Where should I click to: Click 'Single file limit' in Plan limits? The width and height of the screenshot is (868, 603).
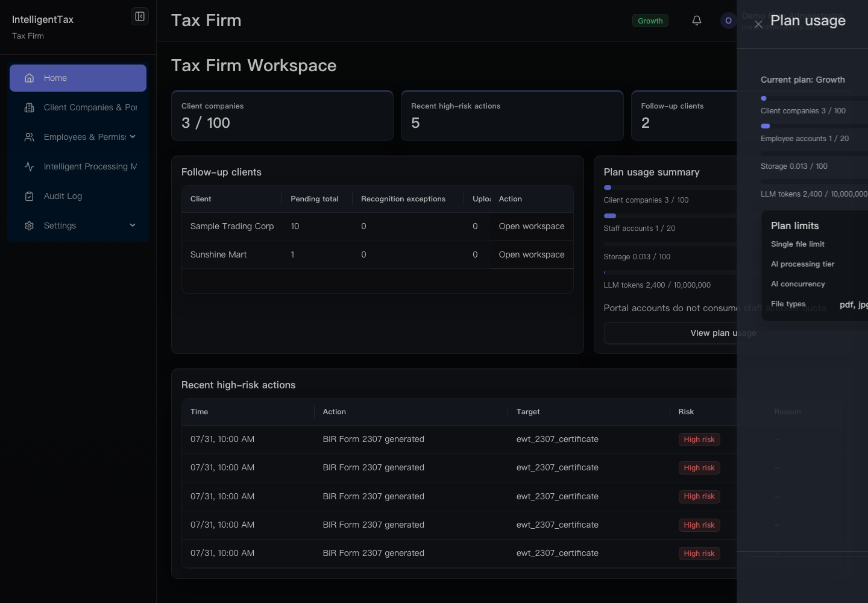coord(797,244)
